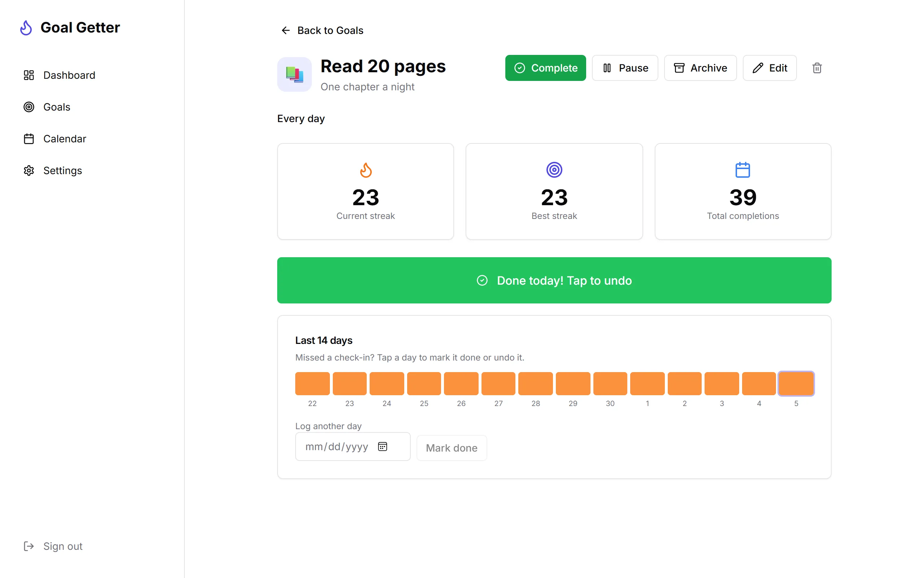The image size is (924, 578).
Task: Mark goal as Complete
Action: click(545, 68)
